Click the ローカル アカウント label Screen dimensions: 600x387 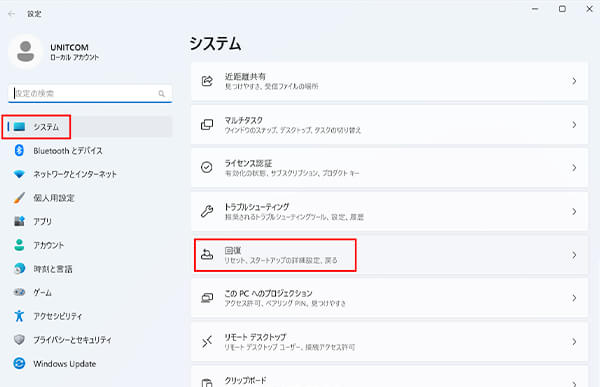(74, 57)
